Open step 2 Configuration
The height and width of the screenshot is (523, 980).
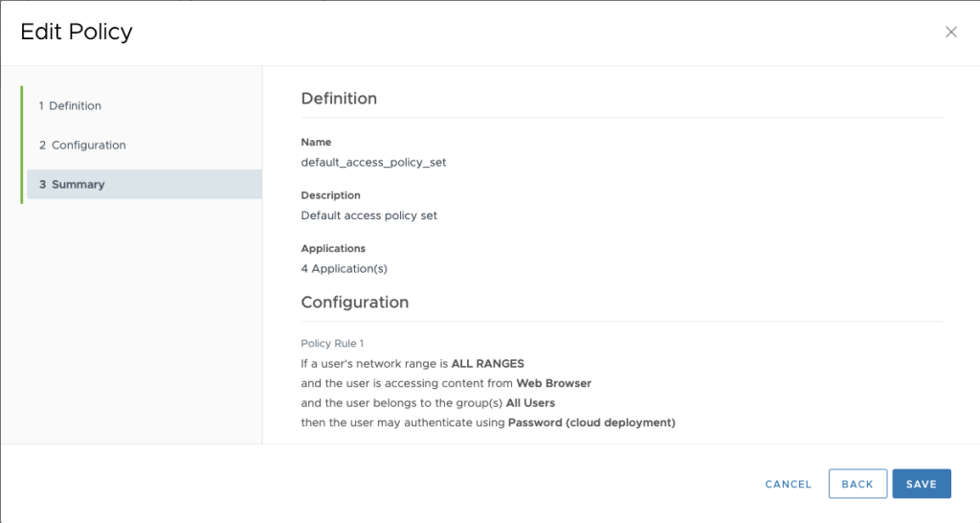pos(82,145)
